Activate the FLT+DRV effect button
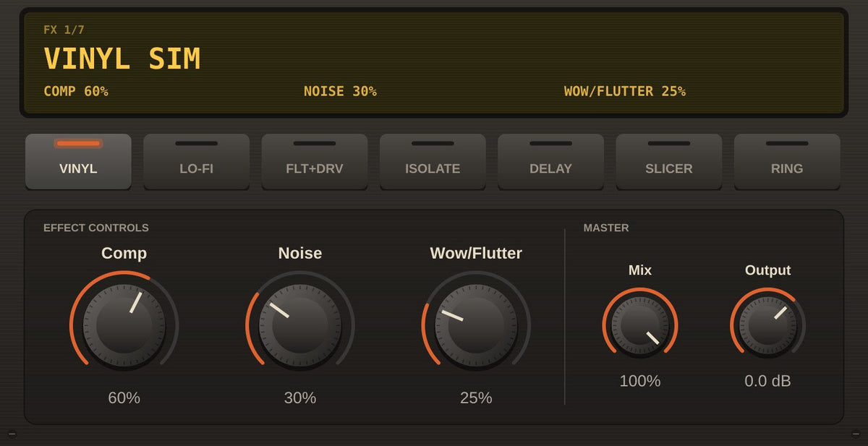Screen dimensions: 868x446 point(315,161)
